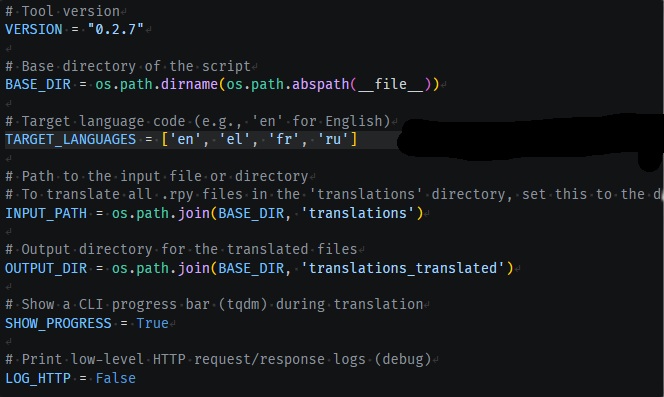The height and width of the screenshot is (397, 664).
Task: Click the 'en' entry in TARGET_LANGUAGES list
Action: (185, 139)
